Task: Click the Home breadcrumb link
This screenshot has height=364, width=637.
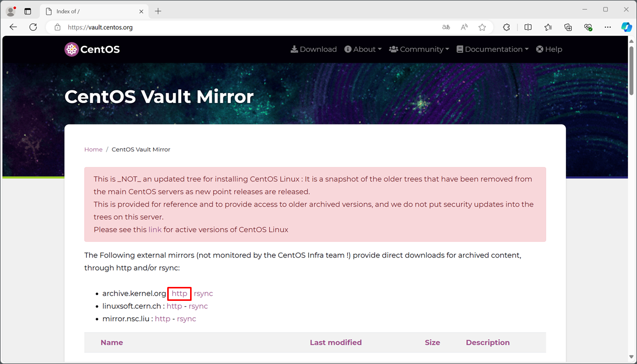Action: [93, 149]
